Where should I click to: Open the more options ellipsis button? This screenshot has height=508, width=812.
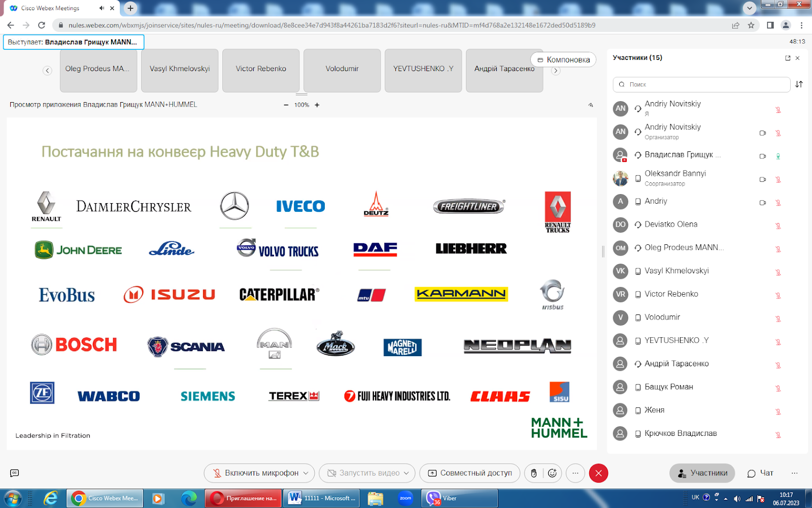[575, 473]
